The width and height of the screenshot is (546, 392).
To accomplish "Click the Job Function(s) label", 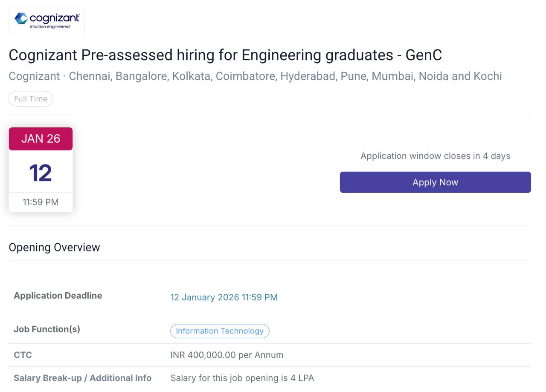I will coord(47,329).
